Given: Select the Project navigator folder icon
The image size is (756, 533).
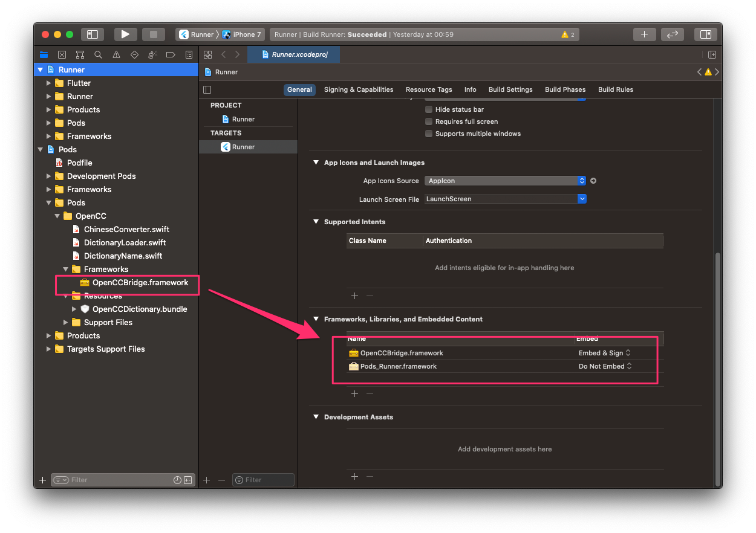Looking at the screenshot, I should click(x=44, y=54).
